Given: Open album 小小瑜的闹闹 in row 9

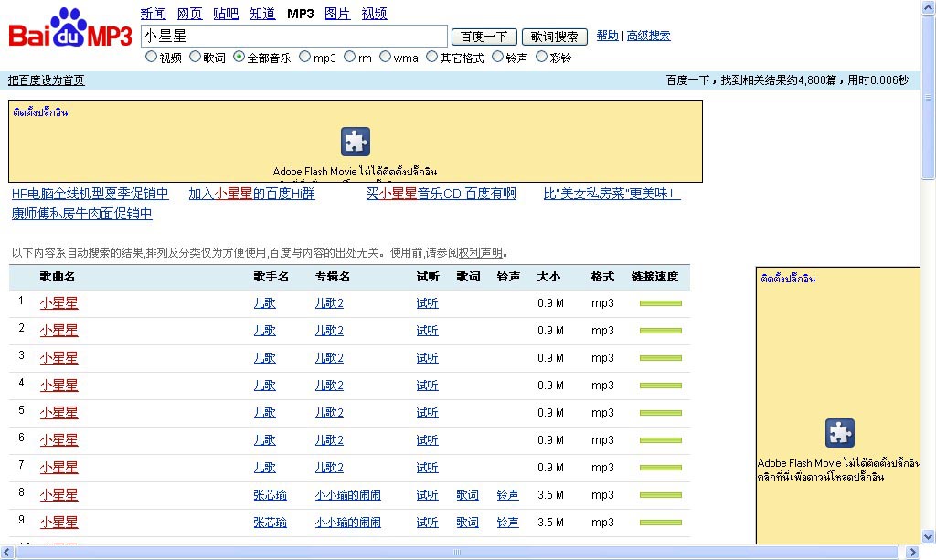Looking at the screenshot, I should (348, 523).
